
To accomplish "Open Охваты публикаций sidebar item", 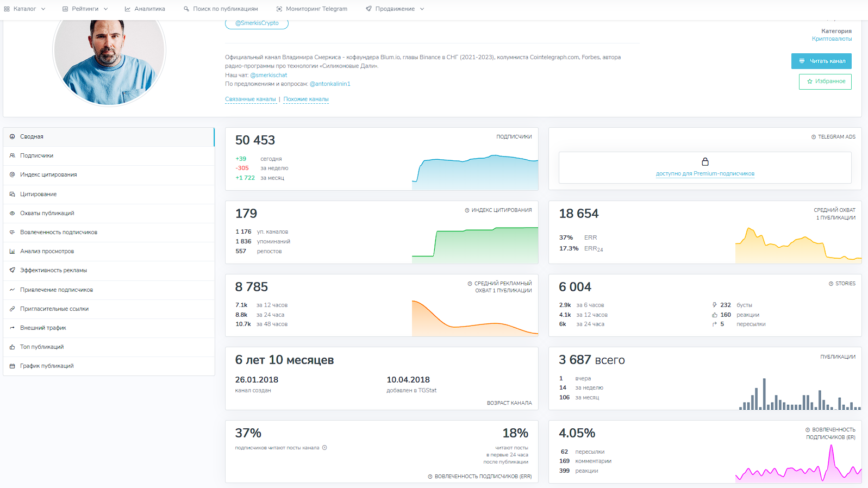I will coord(109,213).
